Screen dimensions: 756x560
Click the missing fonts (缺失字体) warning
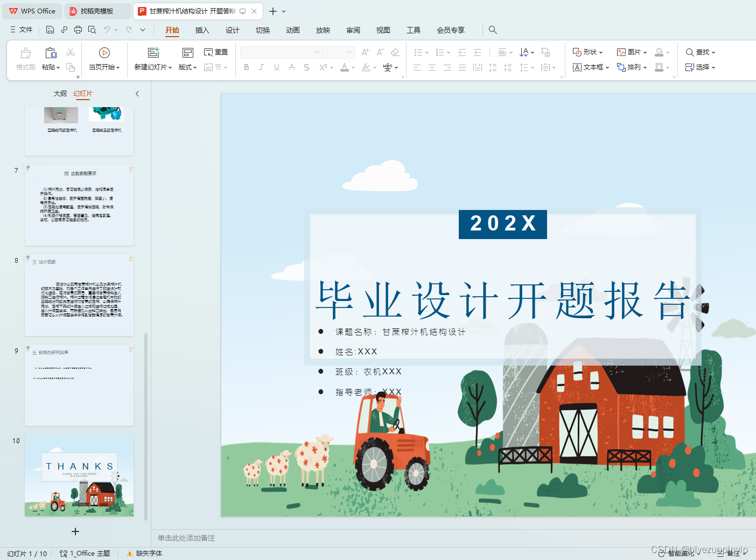[144, 554]
